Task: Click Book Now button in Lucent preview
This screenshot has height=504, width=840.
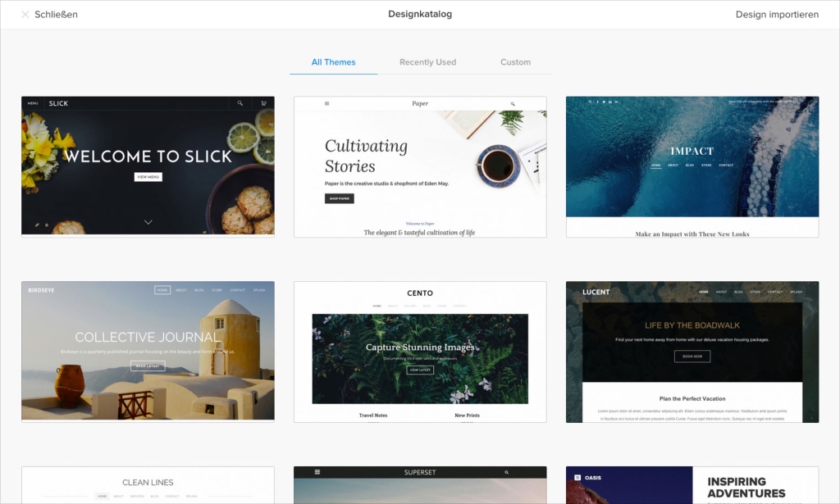Action: click(692, 356)
